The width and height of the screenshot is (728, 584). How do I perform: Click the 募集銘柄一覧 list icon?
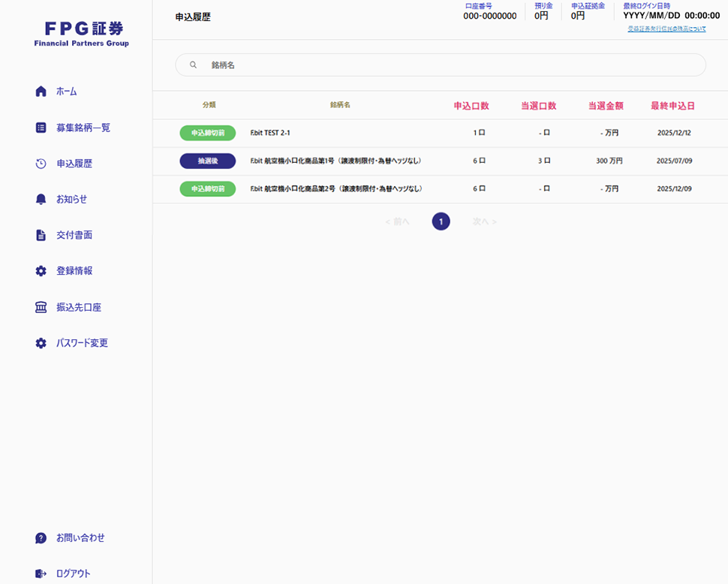[x=41, y=128]
